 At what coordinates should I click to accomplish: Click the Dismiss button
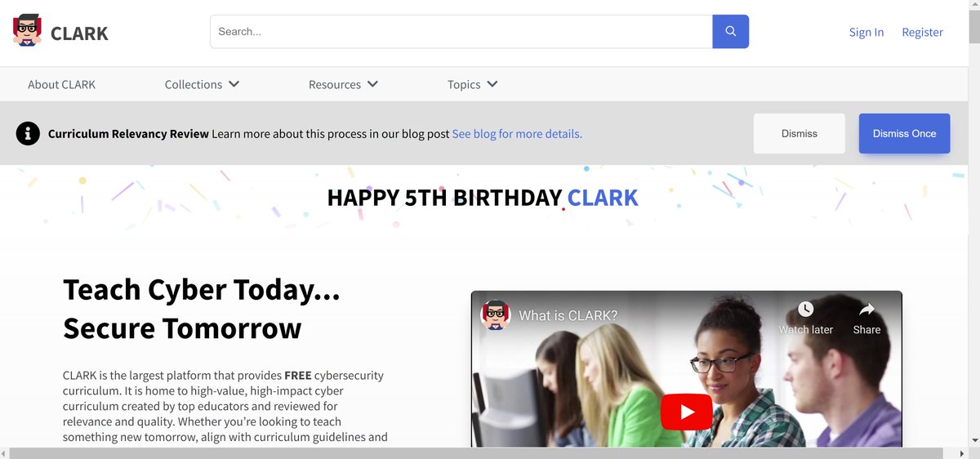(x=799, y=133)
